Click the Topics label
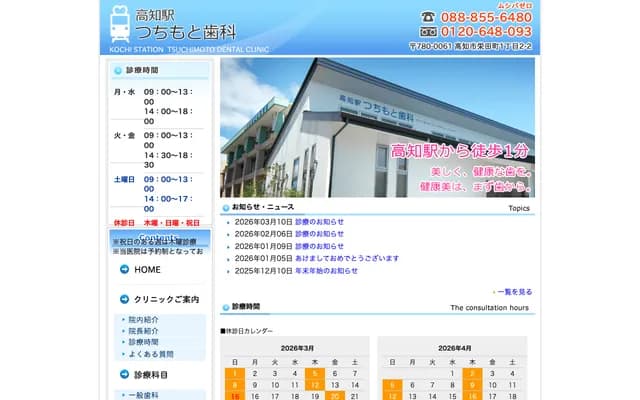 pos(519,208)
